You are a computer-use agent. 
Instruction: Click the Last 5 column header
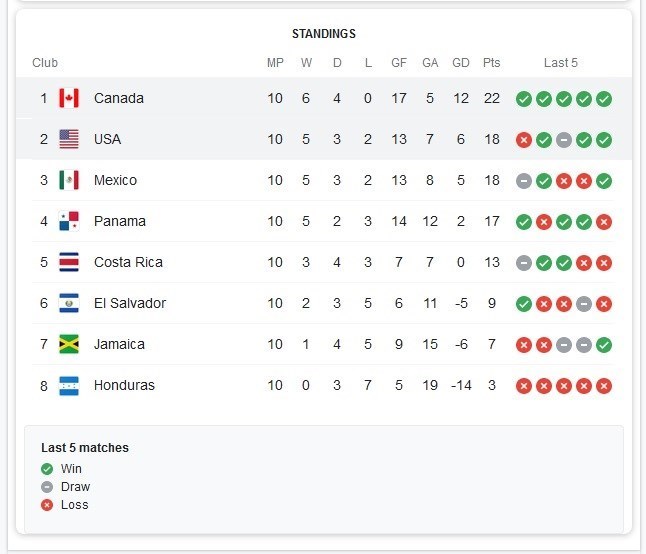pyautogui.click(x=561, y=63)
